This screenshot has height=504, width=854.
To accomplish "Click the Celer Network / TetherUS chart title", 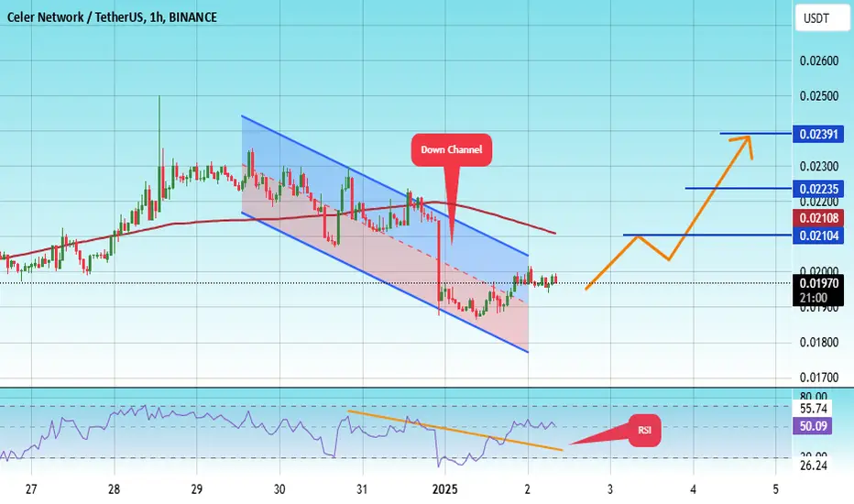I will 112,17.
